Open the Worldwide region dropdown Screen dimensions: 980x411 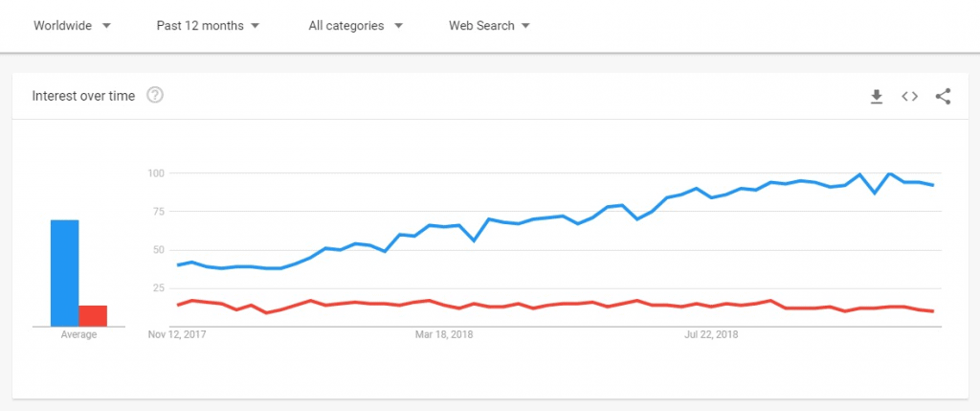[x=72, y=26]
